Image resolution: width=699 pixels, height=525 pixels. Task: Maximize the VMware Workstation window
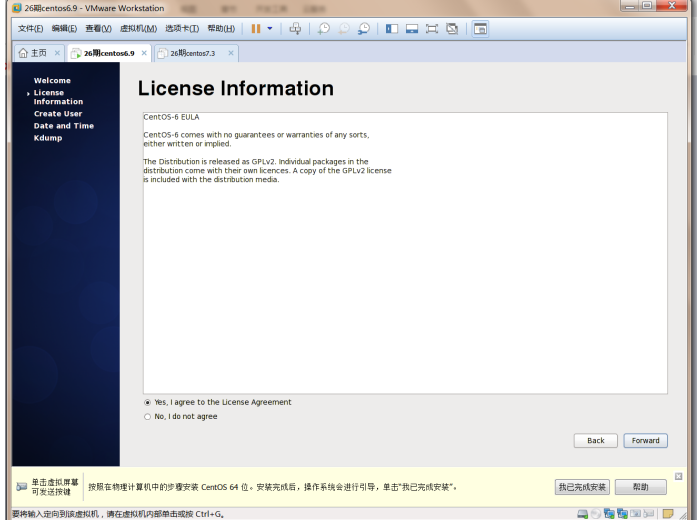pyautogui.click(x=647, y=6)
